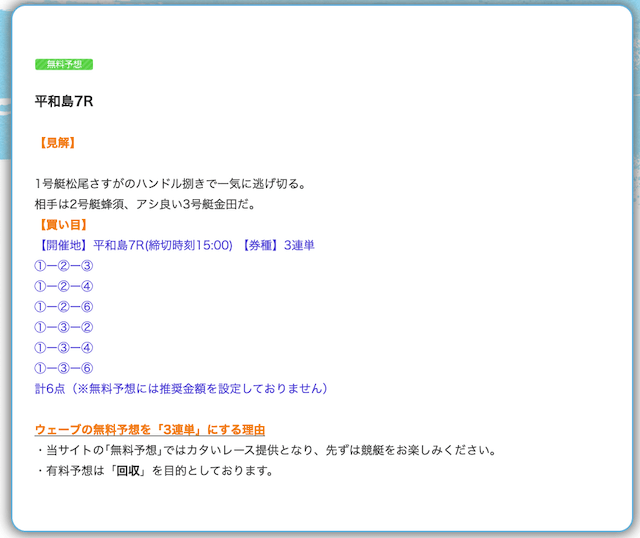Click the green 無料予想 badge
This screenshot has width=640, height=538.
click(x=64, y=64)
